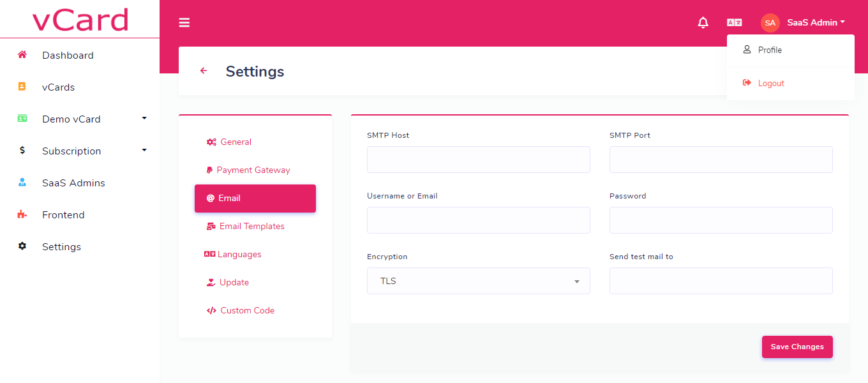The image size is (868, 383).
Task: Click the hamburger menu icon
Action: coord(184,23)
